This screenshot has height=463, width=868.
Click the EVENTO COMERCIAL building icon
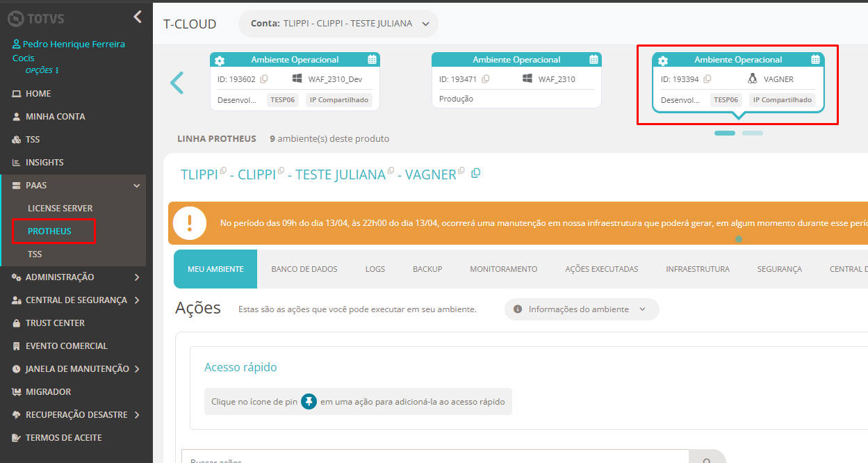coord(17,346)
